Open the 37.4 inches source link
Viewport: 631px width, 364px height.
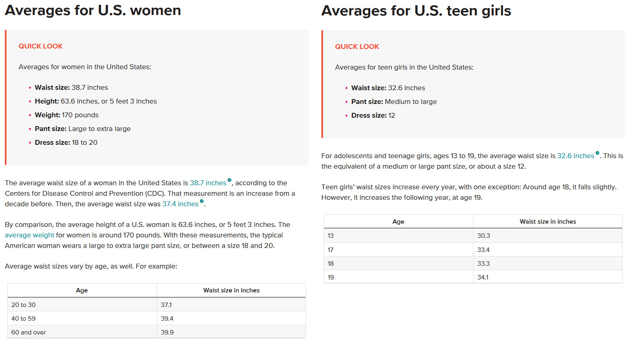pyautogui.click(x=181, y=204)
